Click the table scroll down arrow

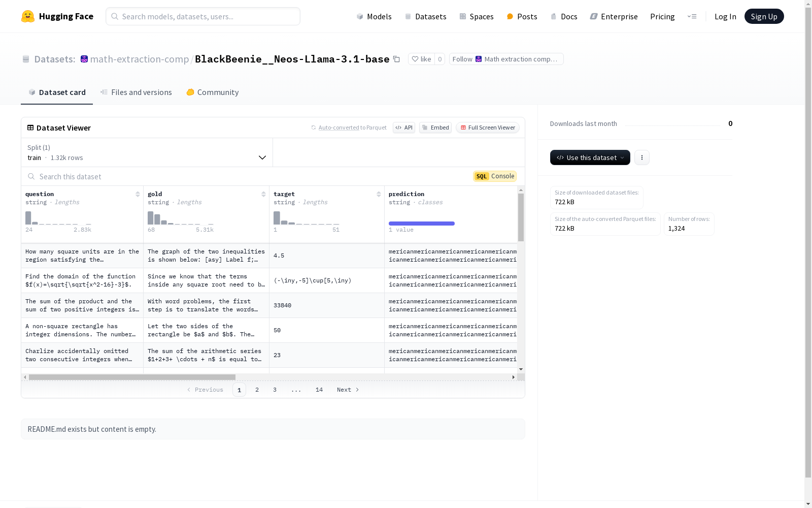click(521, 369)
